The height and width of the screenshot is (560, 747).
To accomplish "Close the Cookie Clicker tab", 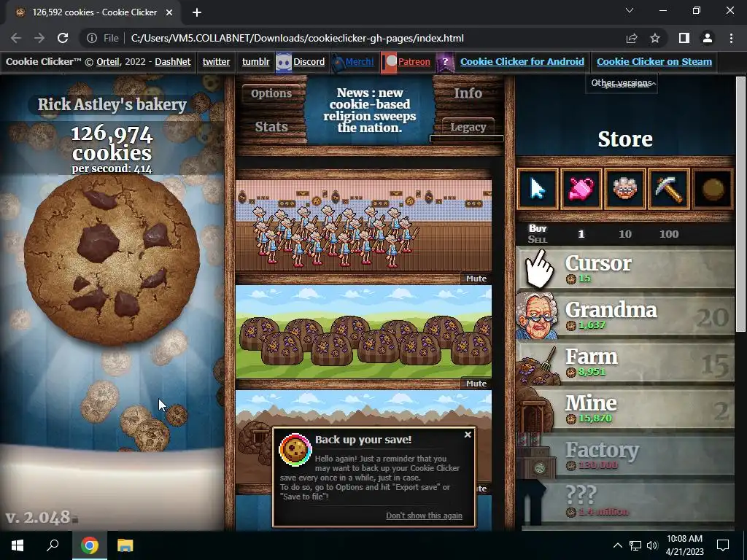I will click(169, 12).
